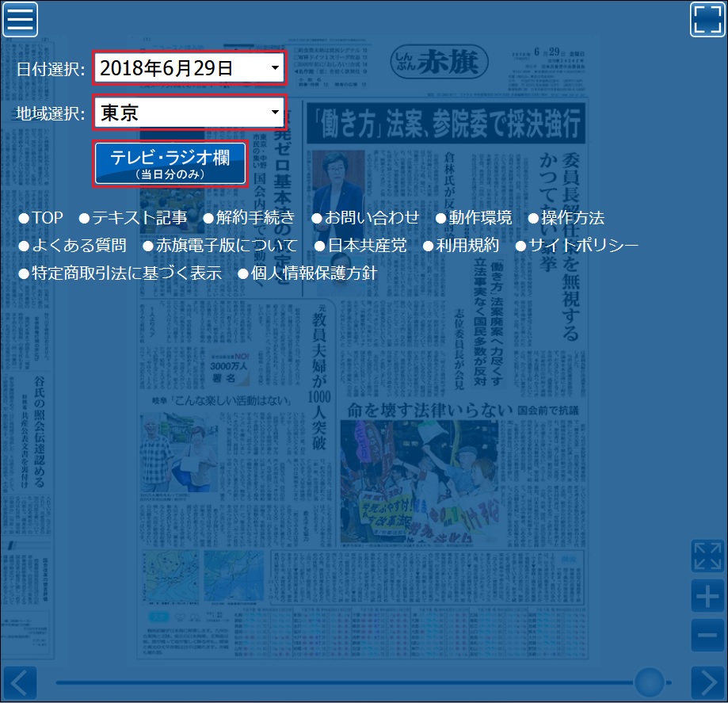Enter fullscreen mode with corner icon
This screenshot has width=728, height=703.
pos(707,20)
